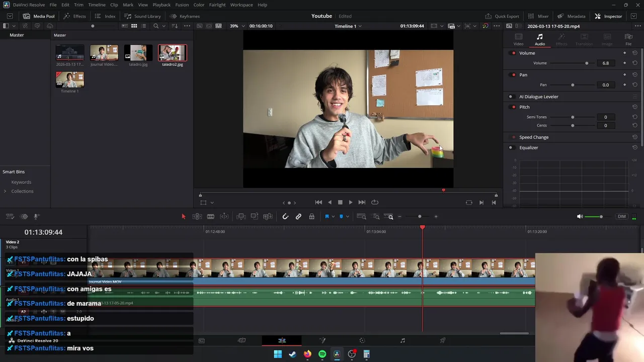Open the Metadata panel

point(571,16)
